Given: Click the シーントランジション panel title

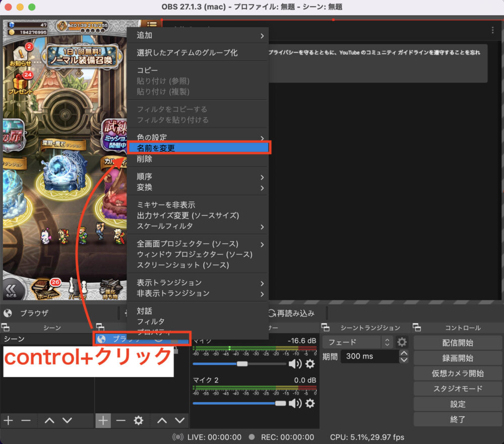Looking at the screenshot, I should pyautogui.click(x=370, y=328).
